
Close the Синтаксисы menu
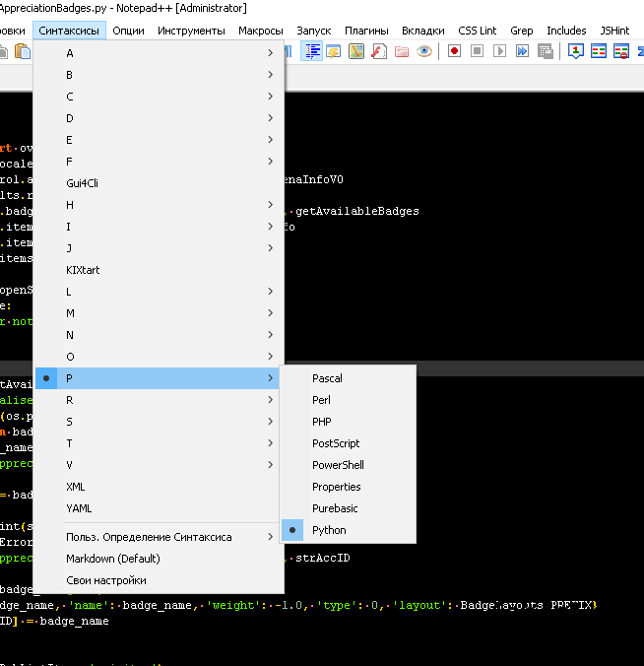click(69, 31)
